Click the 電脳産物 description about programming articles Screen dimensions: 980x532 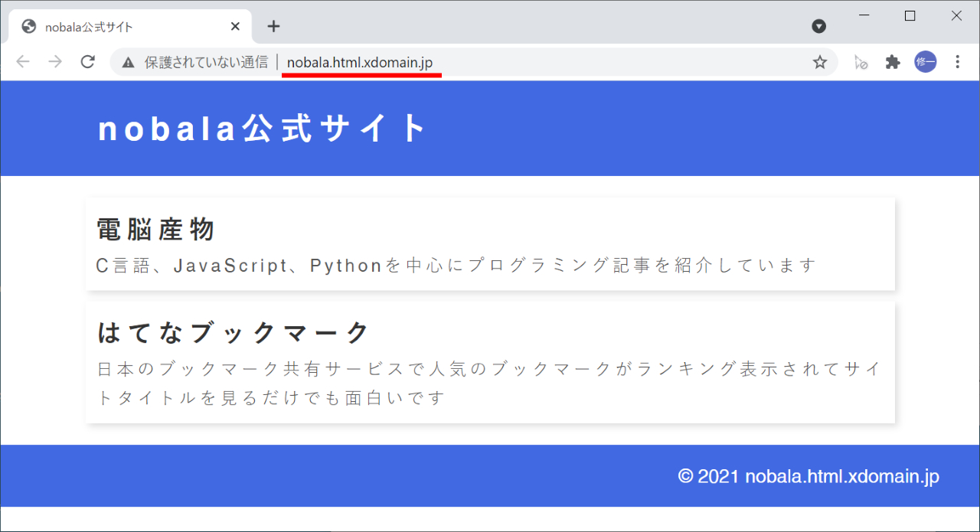tap(456, 266)
